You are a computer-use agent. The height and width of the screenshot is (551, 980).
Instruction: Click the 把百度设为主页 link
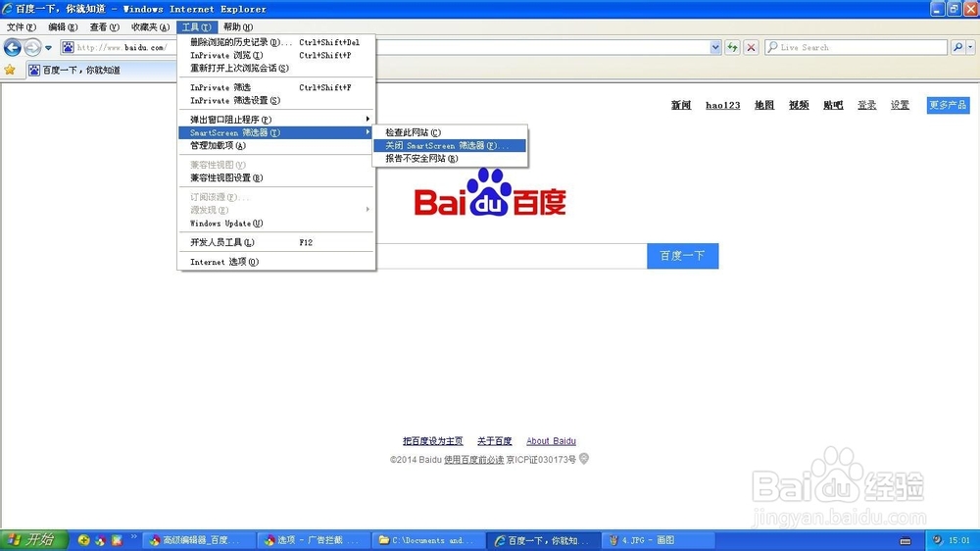[x=432, y=441]
